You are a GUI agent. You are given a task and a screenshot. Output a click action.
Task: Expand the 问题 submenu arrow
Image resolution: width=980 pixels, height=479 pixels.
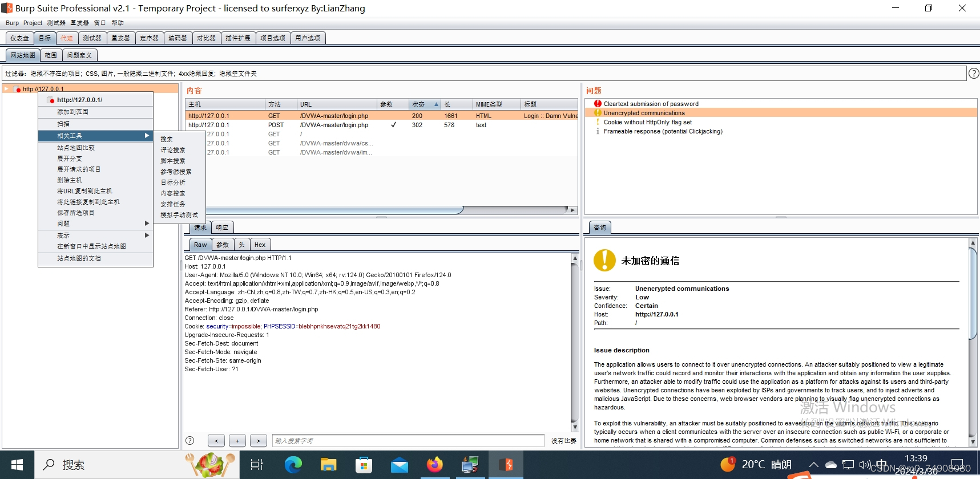point(147,224)
